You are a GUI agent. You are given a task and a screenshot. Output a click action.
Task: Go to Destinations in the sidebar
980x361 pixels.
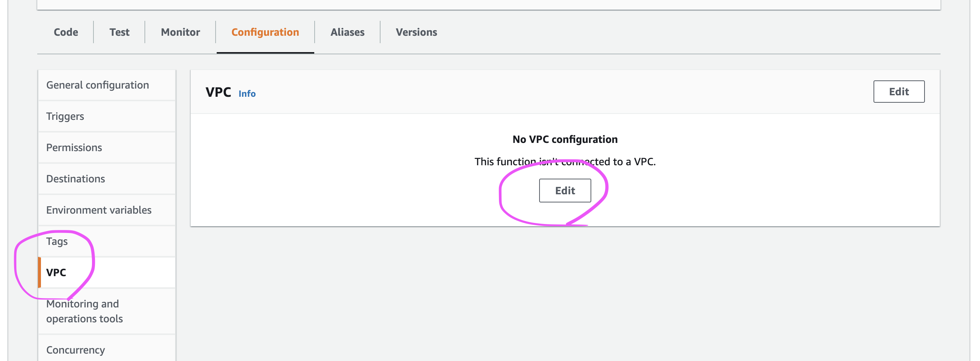75,179
